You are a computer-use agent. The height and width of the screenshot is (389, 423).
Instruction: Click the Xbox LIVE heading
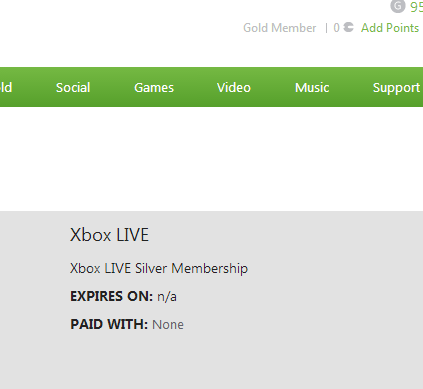[109, 235]
